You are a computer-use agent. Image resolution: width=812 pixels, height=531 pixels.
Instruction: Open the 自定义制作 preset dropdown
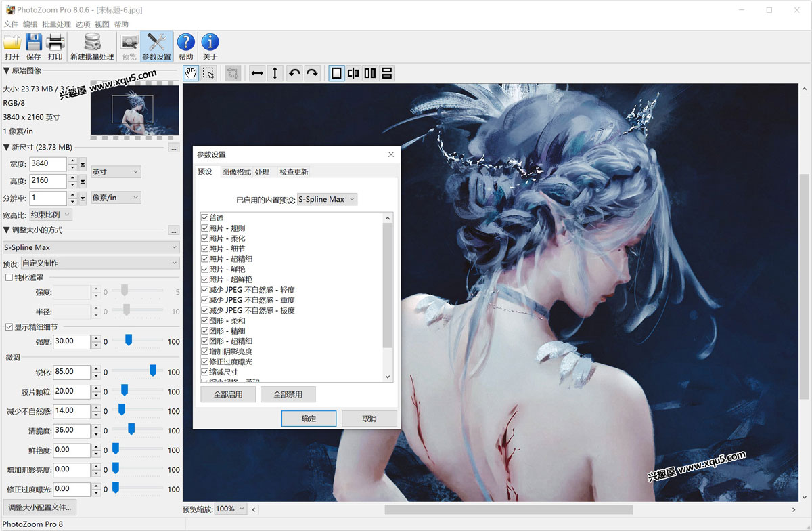click(x=100, y=263)
